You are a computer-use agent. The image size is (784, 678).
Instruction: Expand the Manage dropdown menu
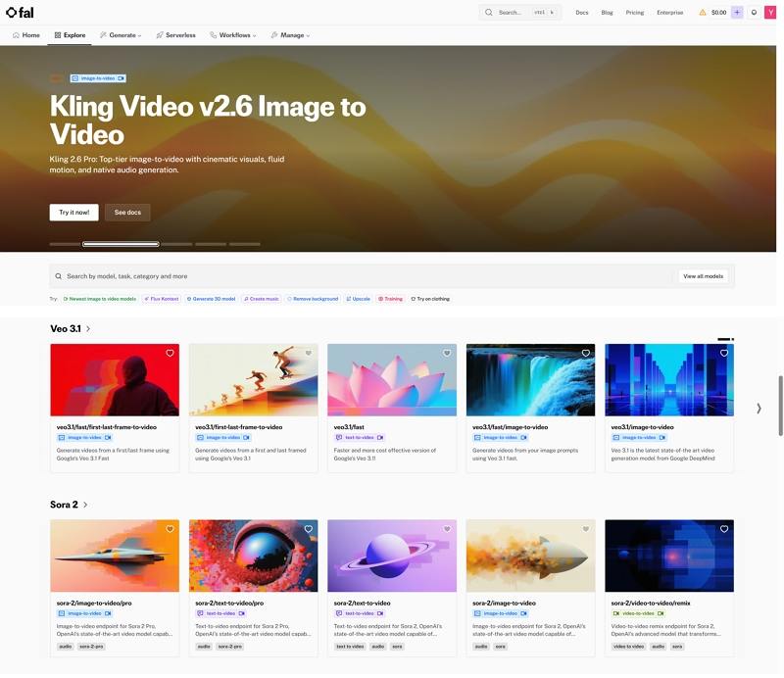290,35
